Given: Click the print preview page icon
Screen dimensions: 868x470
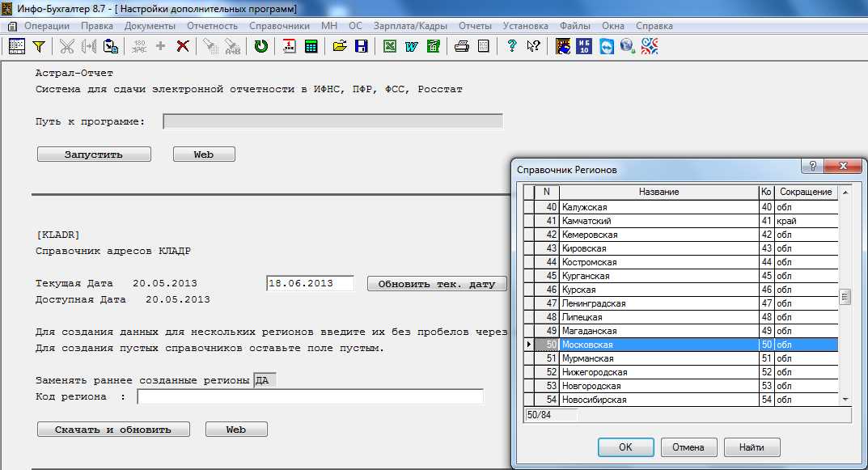Looking at the screenshot, I should (x=483, y=46).
